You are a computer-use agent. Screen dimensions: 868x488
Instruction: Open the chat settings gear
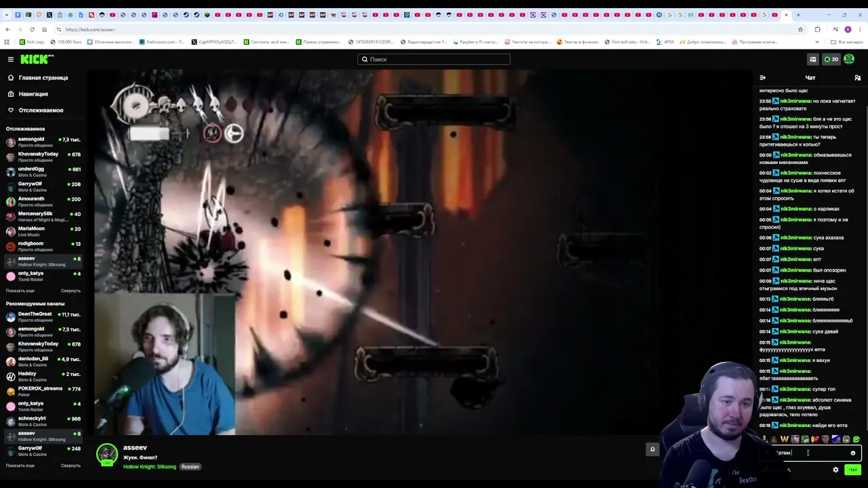(835, 470)
